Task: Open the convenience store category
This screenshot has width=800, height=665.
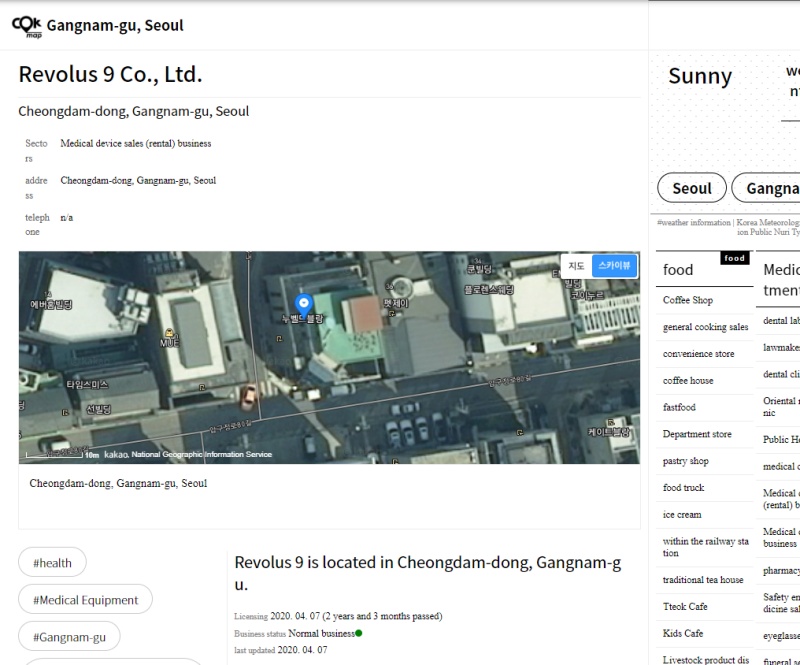Action: pos(698,354)
